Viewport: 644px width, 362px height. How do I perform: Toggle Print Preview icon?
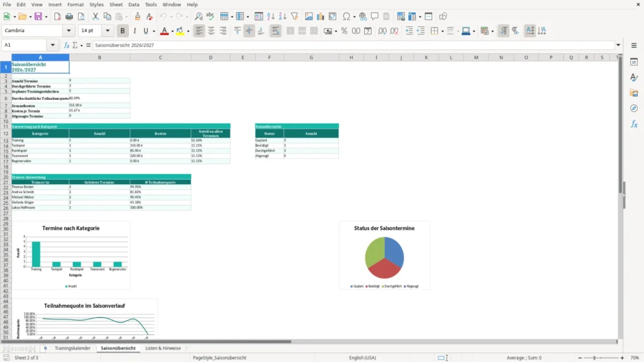point(81,16)
